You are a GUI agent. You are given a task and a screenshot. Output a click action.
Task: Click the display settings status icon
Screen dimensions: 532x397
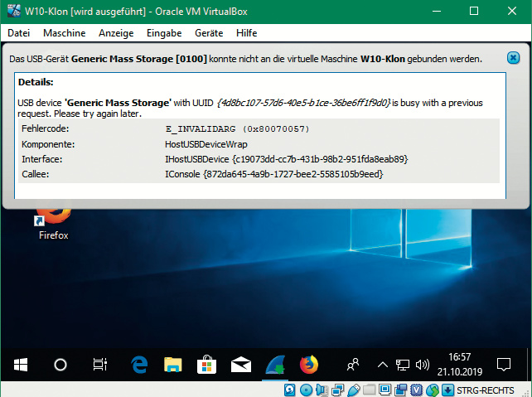tap(385, 389)
